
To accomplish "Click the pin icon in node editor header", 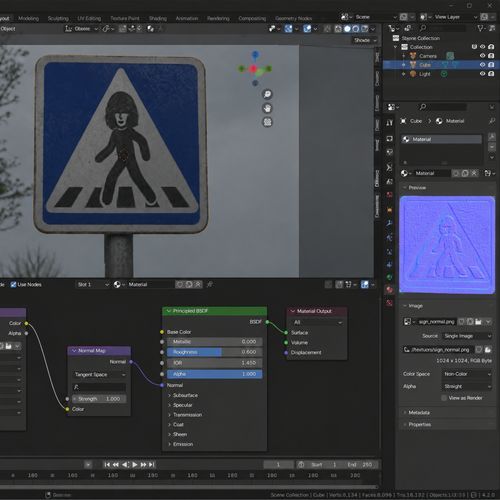I will 210,284.
